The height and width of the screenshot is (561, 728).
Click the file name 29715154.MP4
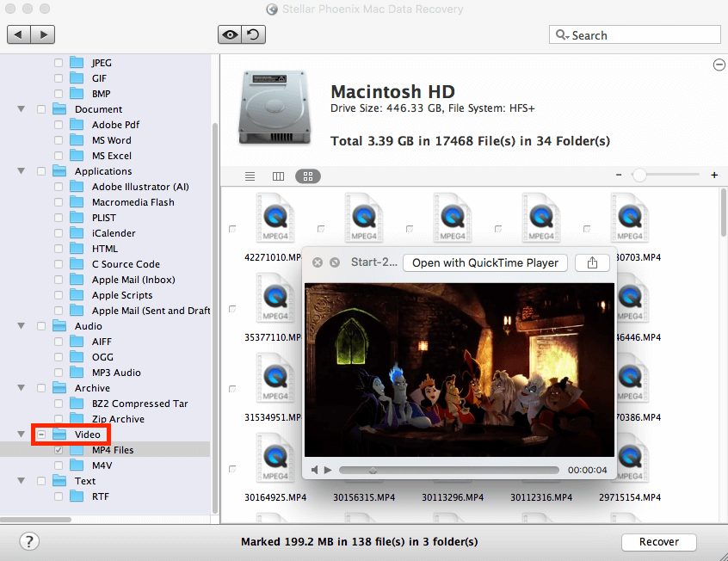pos(630,497)
